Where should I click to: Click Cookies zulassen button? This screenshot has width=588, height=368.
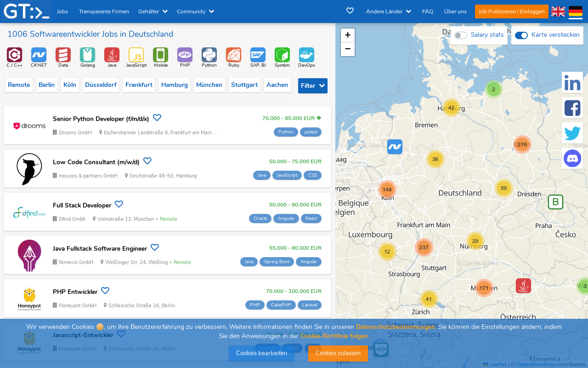338,353
